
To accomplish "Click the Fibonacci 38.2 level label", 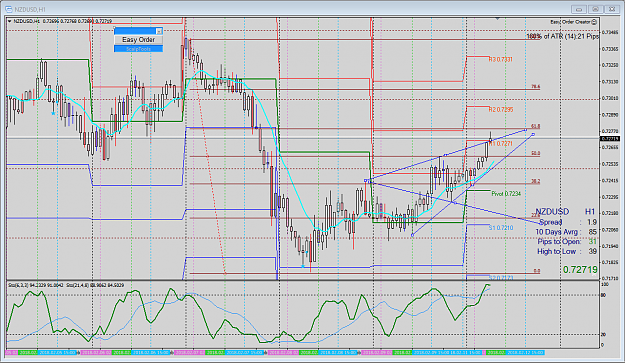I will (536, 181).
